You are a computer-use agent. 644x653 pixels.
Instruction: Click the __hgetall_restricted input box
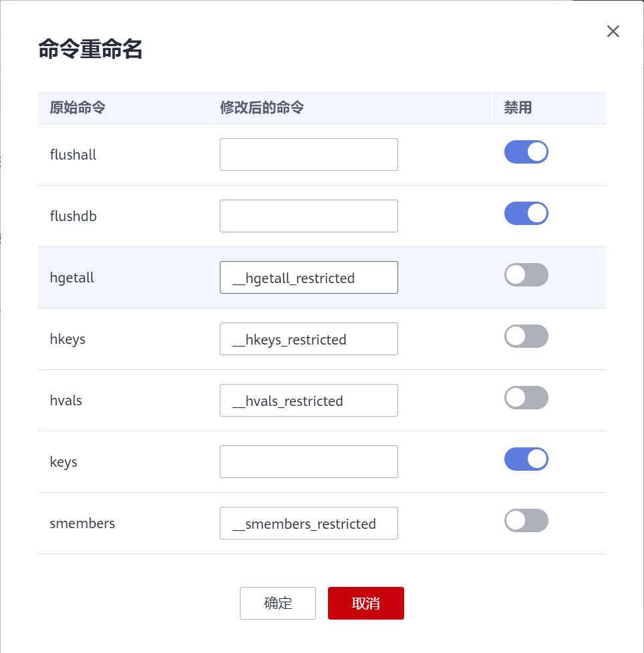(309, 277)
